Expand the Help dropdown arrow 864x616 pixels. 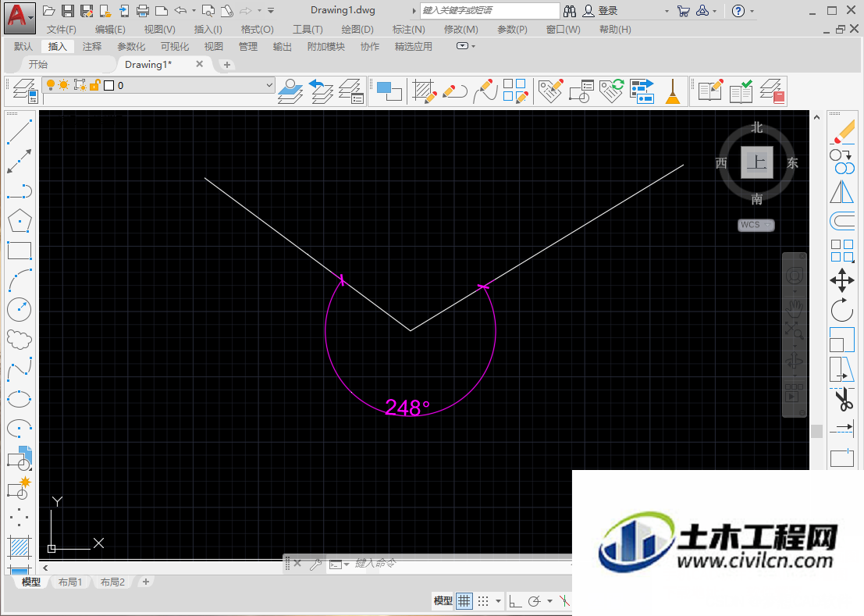click(x=752, y=11)
